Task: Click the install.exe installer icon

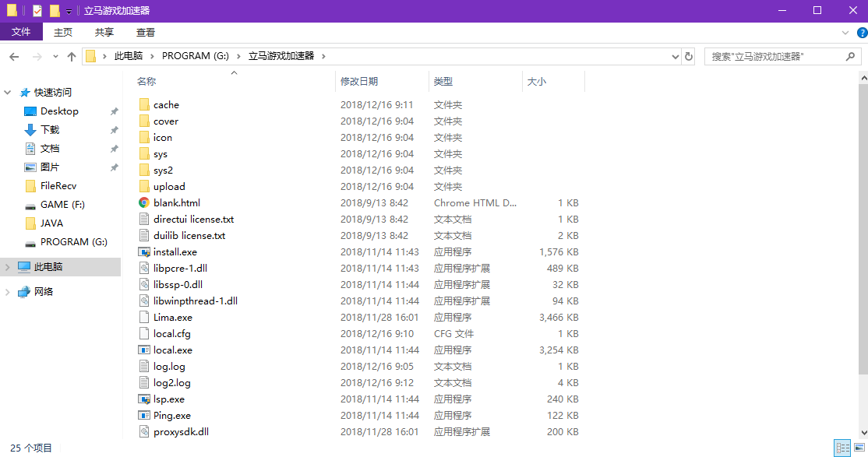Action: pyautogui.click(x=144, y=251)
